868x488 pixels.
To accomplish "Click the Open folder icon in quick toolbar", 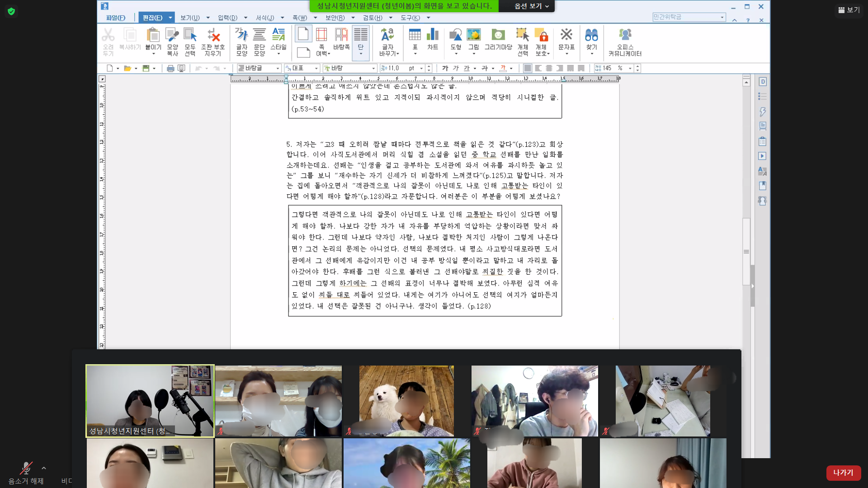I will (127, 68).
